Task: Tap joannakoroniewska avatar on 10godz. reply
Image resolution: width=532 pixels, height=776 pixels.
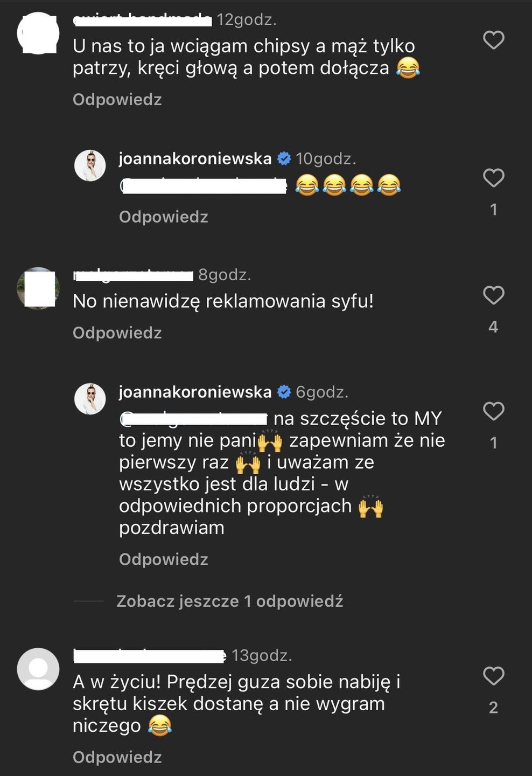Action: 90,165
